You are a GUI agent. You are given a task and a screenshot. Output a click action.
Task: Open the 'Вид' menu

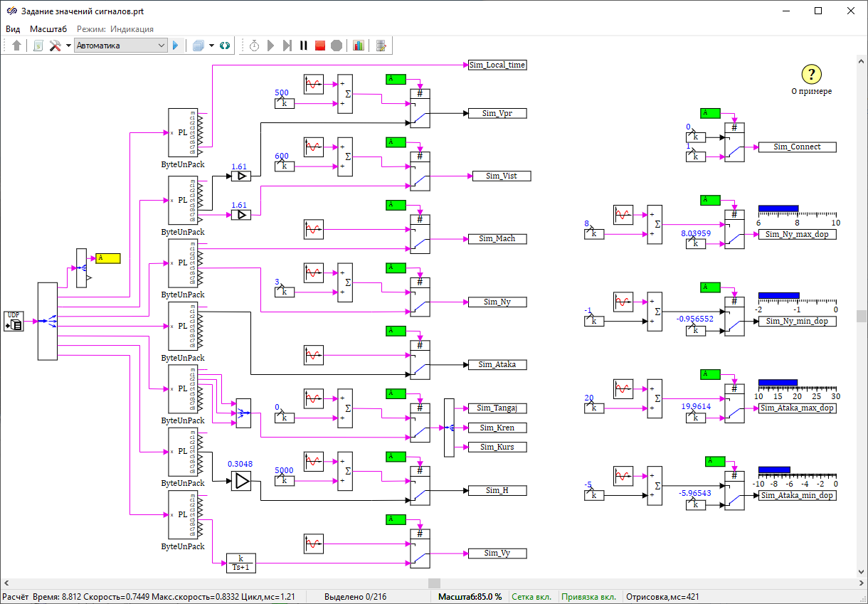[x=13, y=29]
